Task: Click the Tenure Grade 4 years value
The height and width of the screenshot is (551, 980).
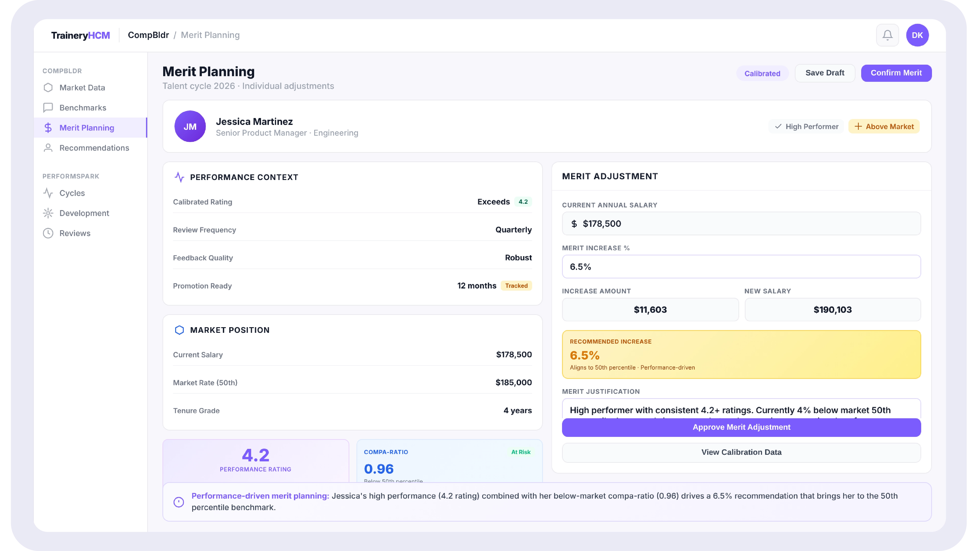Action: coord(517,411)
